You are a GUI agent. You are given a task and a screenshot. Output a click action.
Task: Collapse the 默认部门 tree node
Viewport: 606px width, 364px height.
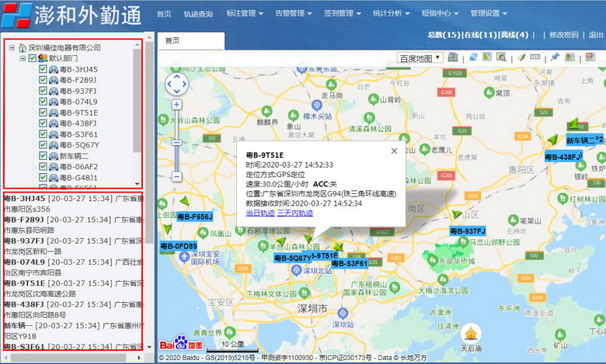tap(23, 58)
